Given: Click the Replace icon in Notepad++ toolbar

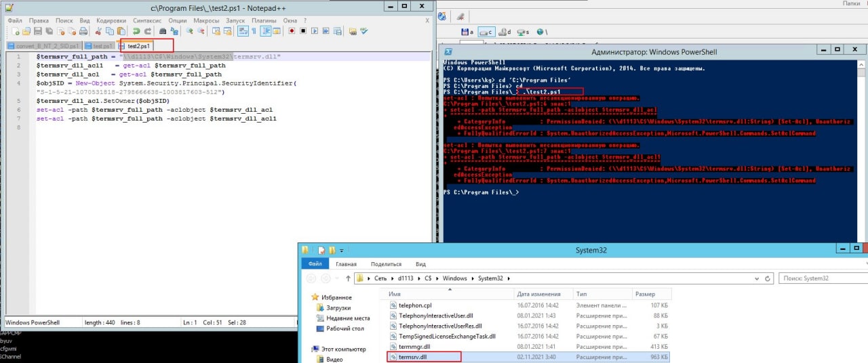Looking at the screenshot, I should coord(174,31).
